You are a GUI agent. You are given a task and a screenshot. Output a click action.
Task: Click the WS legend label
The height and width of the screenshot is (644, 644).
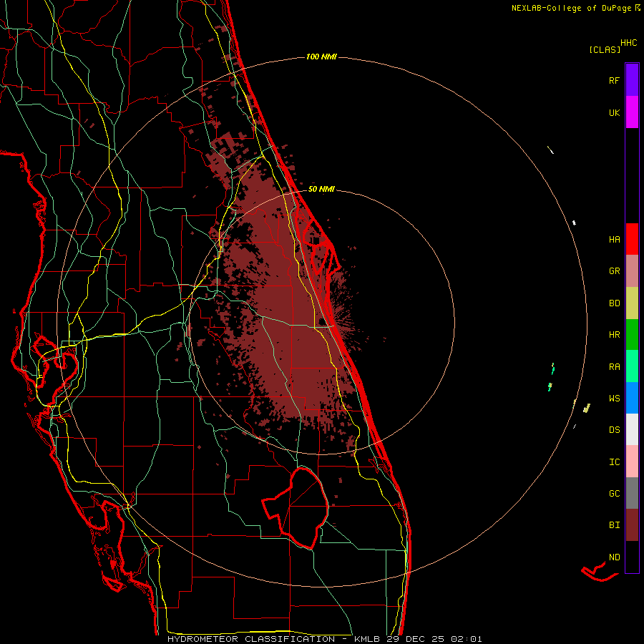coord(614,399)
